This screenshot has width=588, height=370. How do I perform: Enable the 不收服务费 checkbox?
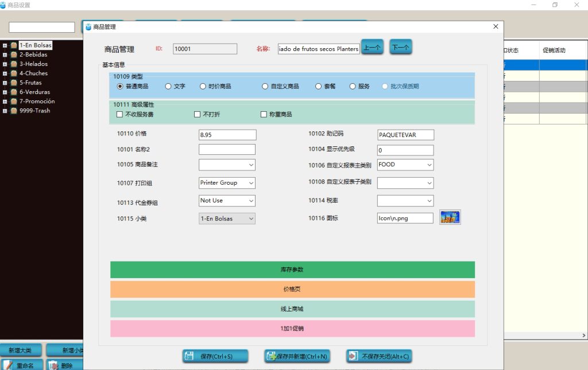click(x=119, y=114)
